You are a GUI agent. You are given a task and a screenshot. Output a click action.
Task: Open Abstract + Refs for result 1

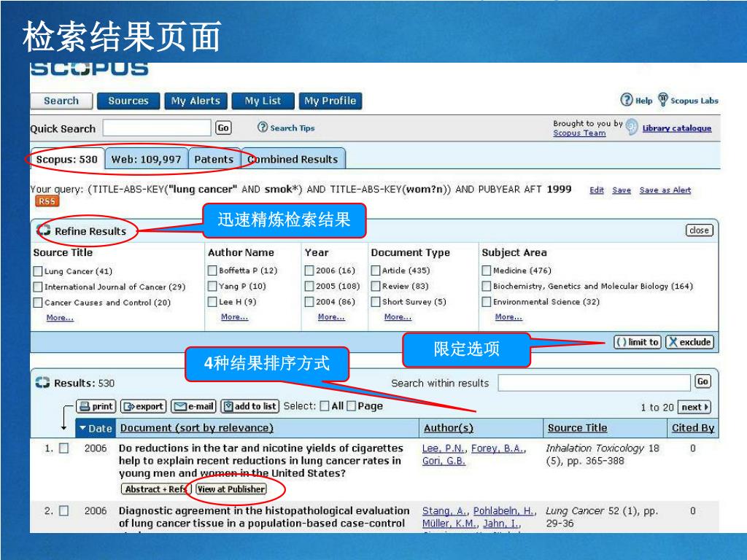156,489
